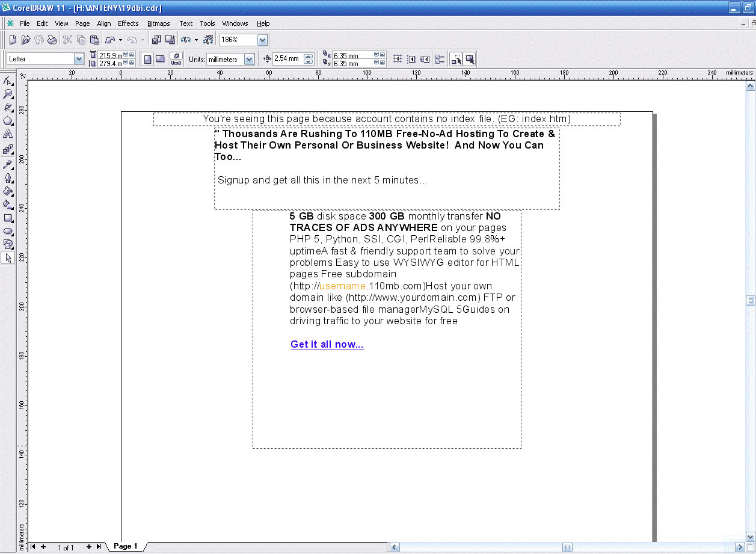Go to the last page button

99,547
